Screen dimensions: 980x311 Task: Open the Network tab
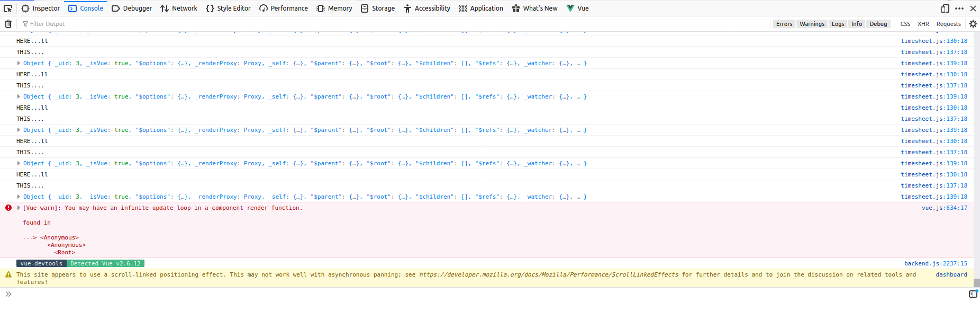click(179, 8)
